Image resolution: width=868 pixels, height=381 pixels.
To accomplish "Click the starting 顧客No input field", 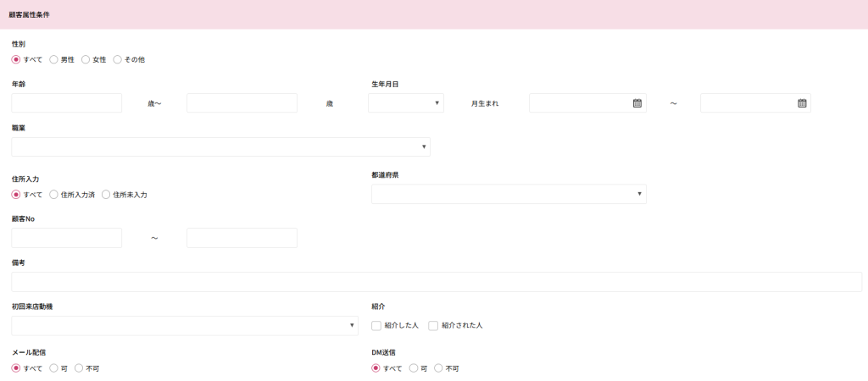I will tap(67, 238).
